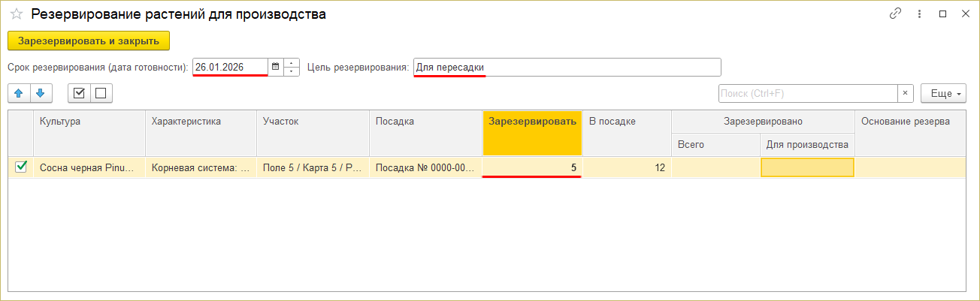This screenshot has width=980, height=301.
Task: Click Зарезервировать и закрыть button
Action: pyautogui.click(x=89, y=41)
